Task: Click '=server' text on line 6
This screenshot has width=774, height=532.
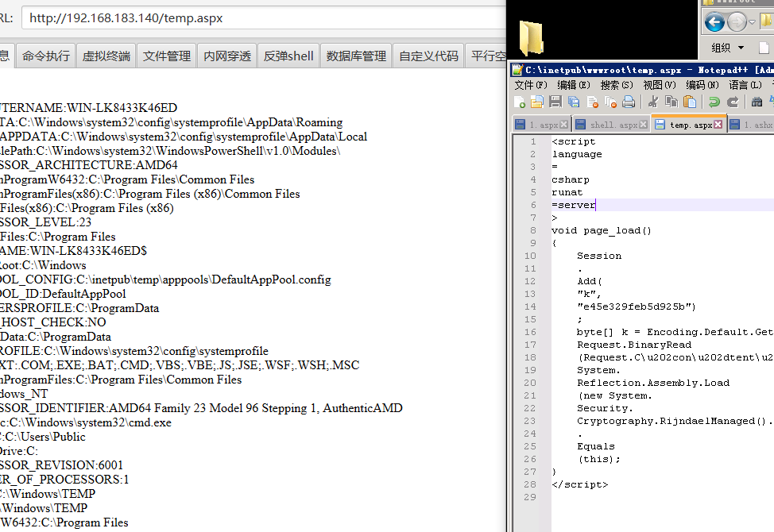Action: pyautogui.click(x=574, y=205)
